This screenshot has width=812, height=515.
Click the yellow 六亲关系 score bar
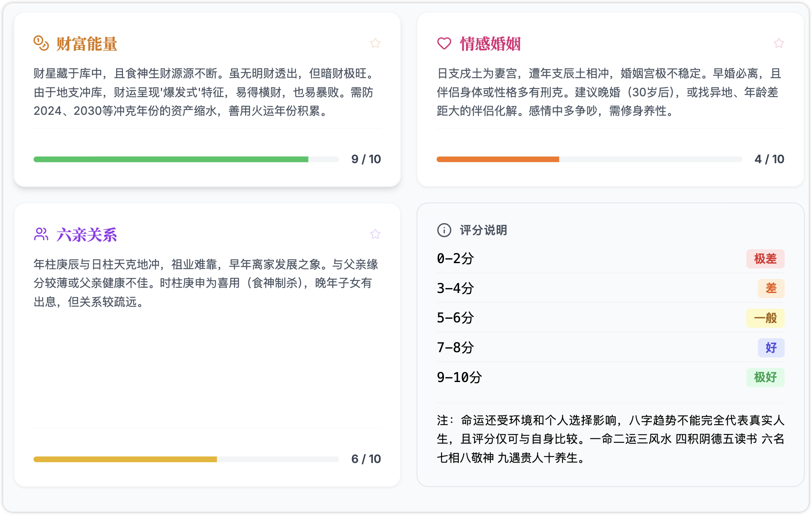click(x=125, y=459)
